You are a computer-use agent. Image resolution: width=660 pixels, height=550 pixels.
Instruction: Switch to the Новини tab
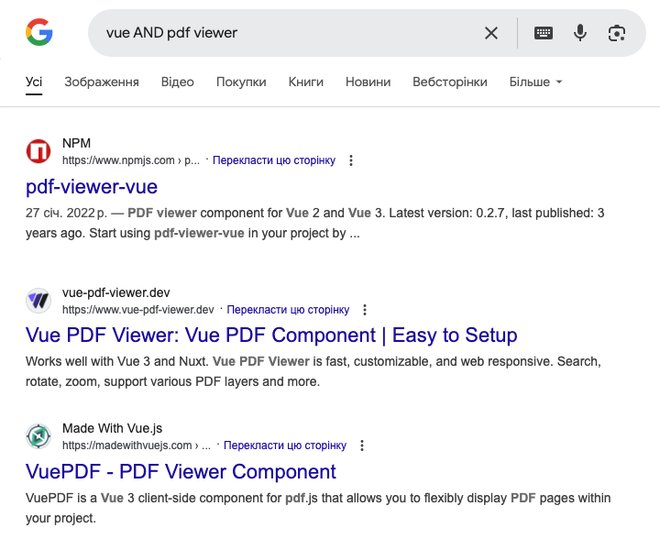[x=368, y=82]
